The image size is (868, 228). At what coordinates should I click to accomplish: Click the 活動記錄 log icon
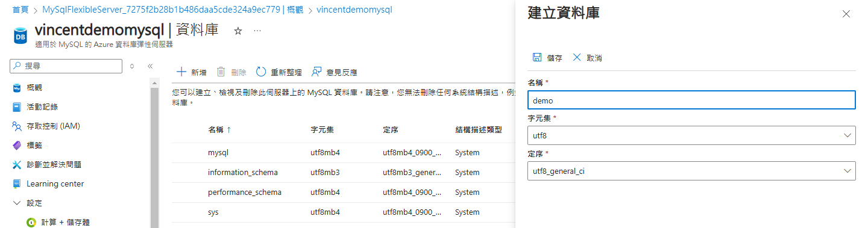17,107
